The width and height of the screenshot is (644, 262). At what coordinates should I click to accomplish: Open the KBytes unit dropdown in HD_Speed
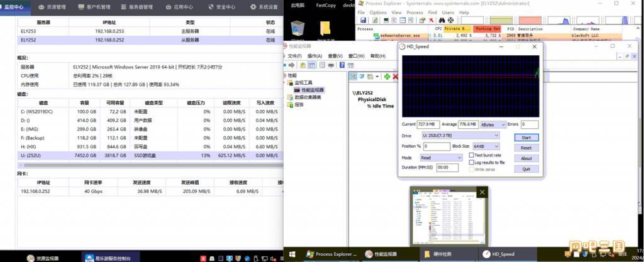pos(493,124)
